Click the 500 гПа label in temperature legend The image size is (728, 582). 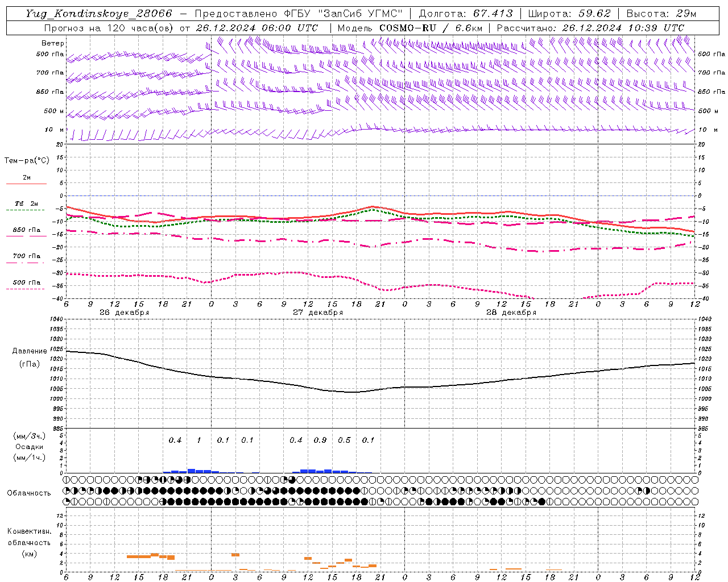pos(27,282)
